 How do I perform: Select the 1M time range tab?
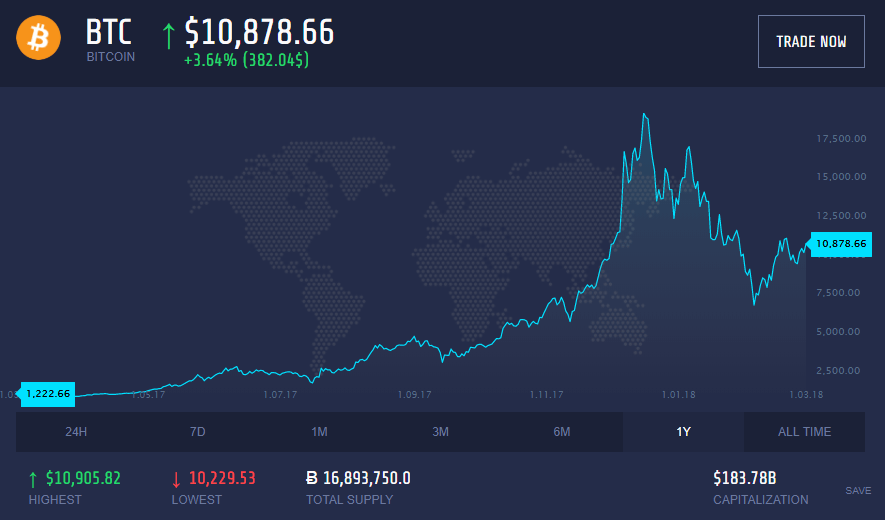coord(319,431)
